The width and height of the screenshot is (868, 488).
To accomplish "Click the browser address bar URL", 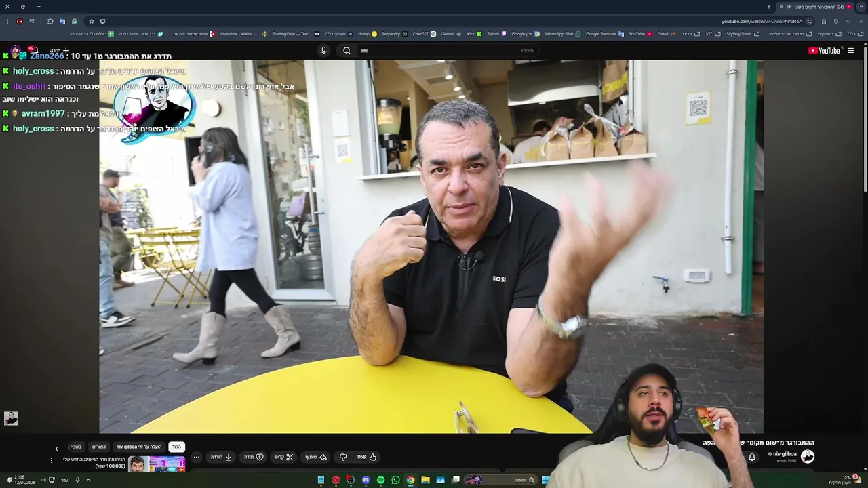I will (762, 21).
